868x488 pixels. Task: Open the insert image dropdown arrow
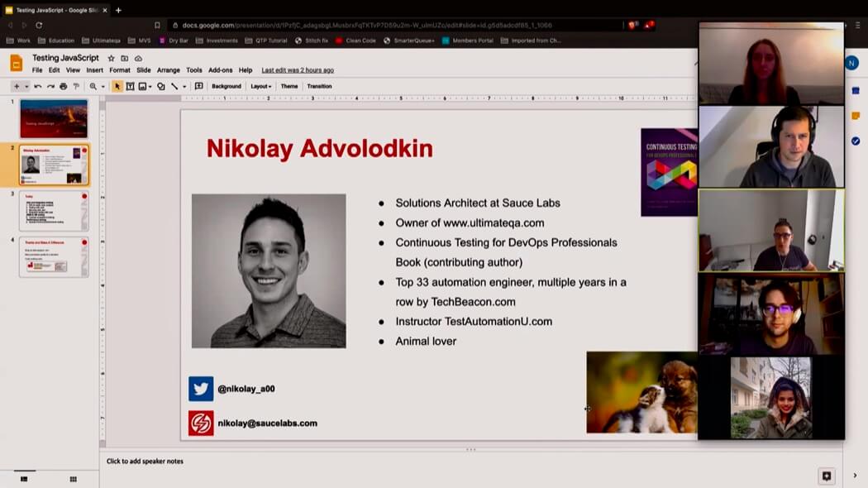point(150,86)
